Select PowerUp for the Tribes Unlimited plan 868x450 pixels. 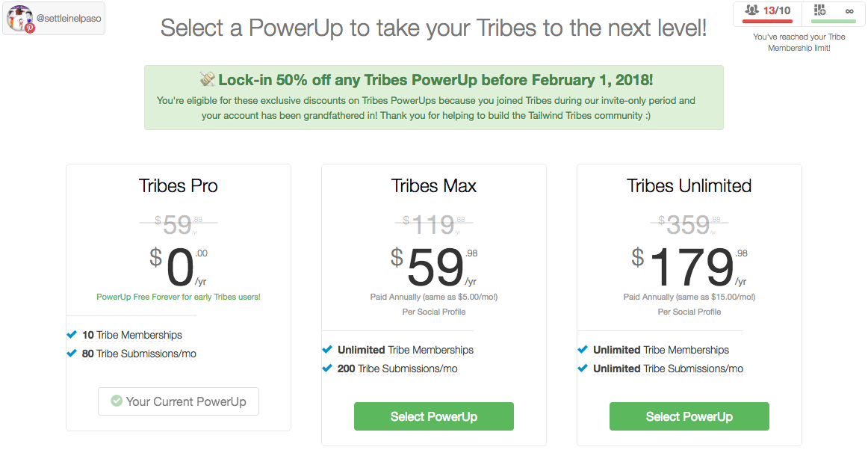click(x=689, y=416)
